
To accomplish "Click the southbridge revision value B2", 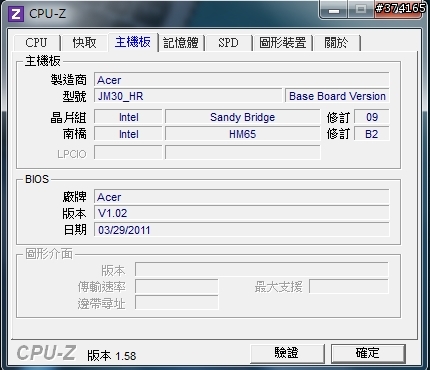I will (371, 134).
